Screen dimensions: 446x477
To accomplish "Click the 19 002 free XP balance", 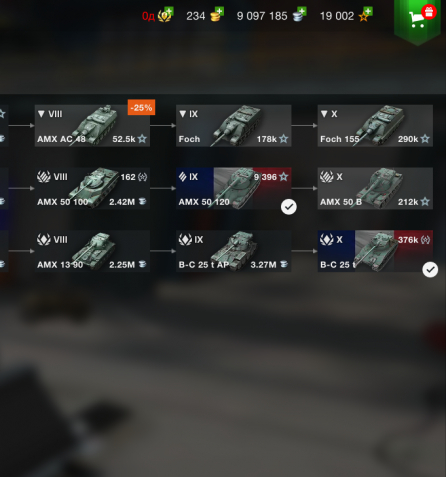I will 337,16.
